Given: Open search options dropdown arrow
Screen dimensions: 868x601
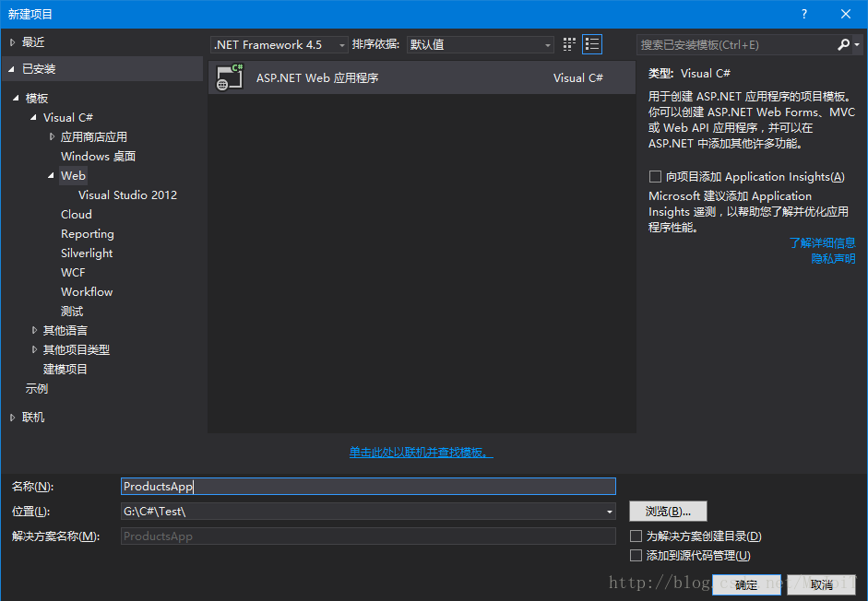Looking at the screenshot, I should (857, 45).
